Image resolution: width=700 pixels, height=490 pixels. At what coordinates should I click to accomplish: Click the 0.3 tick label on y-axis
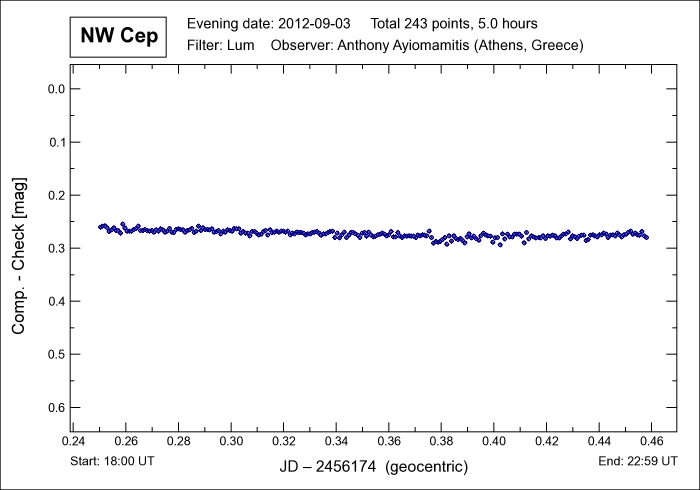pyautogui.click(x=57, y=248)
